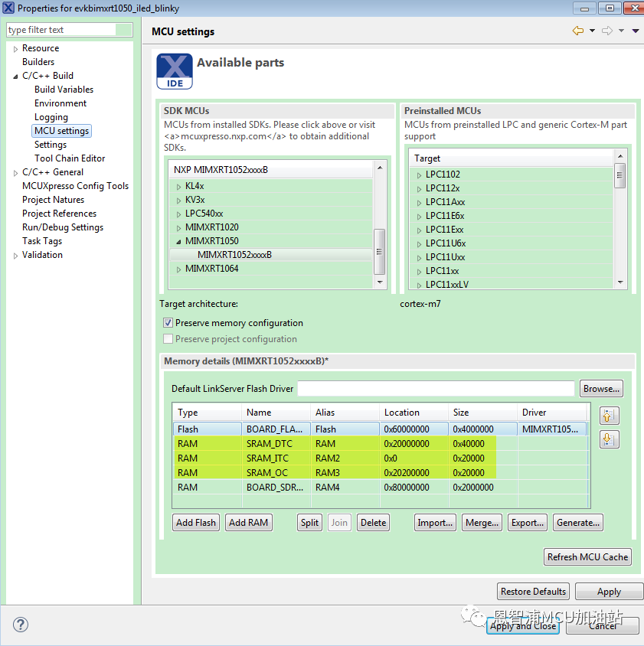644x646 pixels.
Task: Open the view menu dropdown triangle
Action: [x=636, y=31]
